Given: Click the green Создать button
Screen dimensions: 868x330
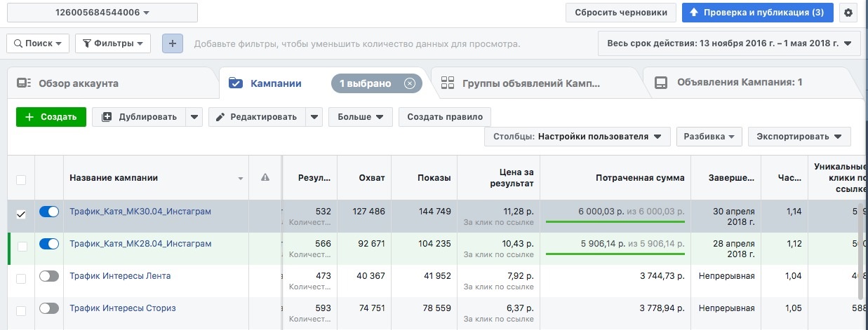Looking at the screenshot, I should 51,117.
